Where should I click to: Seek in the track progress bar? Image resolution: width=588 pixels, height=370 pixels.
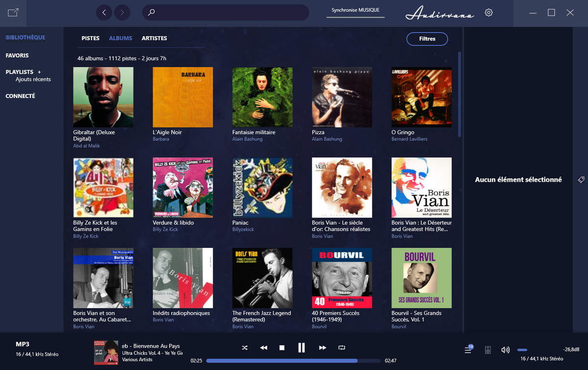point(294,361)
